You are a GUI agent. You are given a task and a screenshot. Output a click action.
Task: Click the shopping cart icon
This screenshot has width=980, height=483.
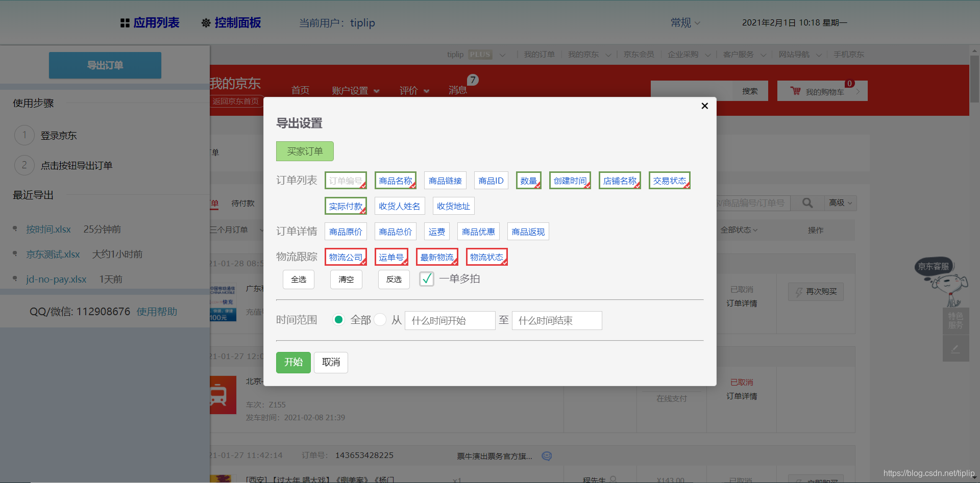(x=795, y=91)
